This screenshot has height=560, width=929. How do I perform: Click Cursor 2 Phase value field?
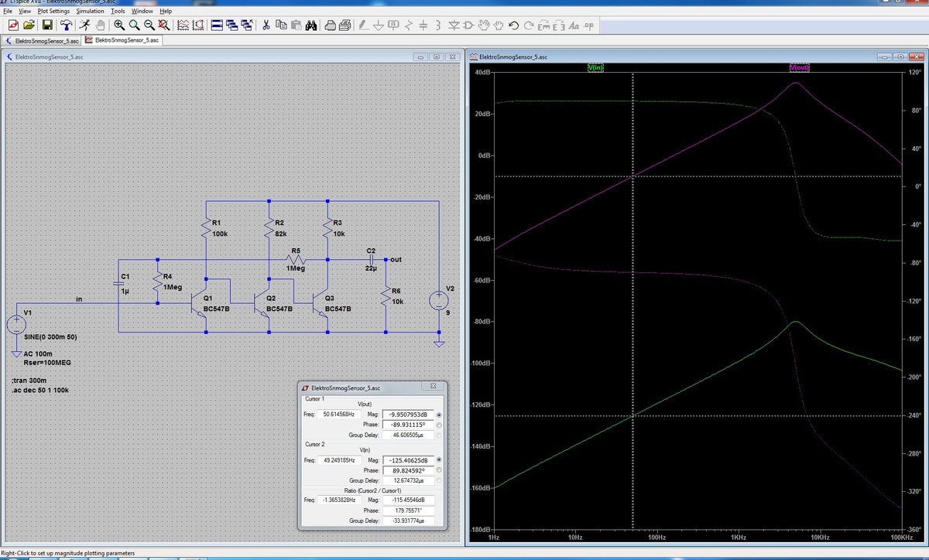click(408, 470)
